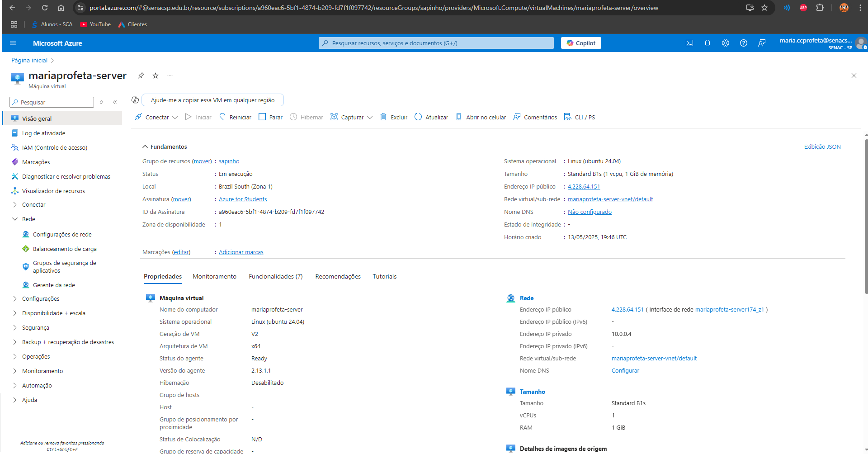Expand Configurações in left menu

pos(15,298)
